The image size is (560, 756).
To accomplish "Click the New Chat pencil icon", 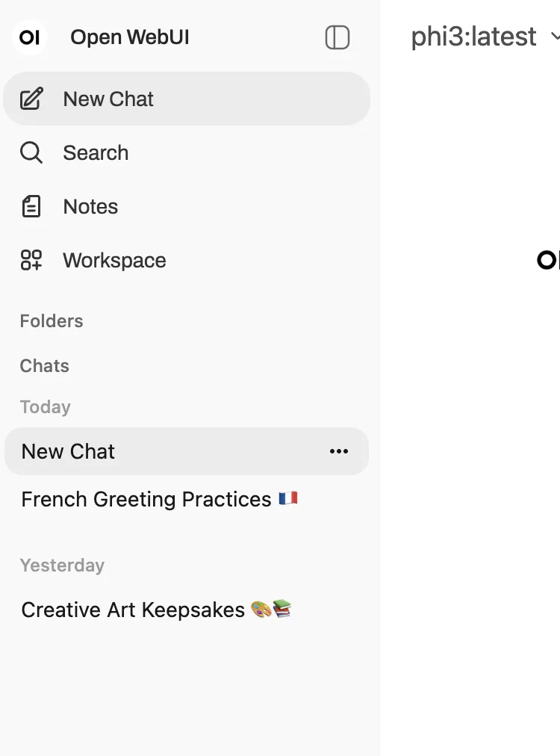I will point(31,99).
